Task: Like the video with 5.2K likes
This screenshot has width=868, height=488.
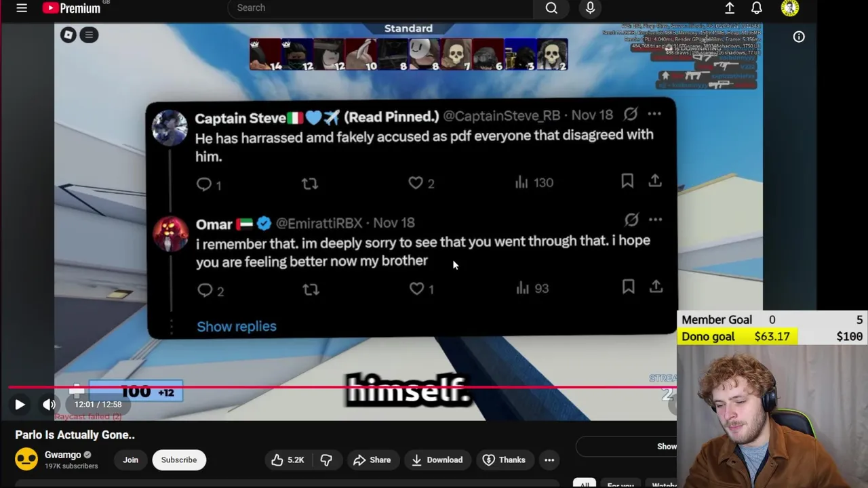Action: (288, 460)
